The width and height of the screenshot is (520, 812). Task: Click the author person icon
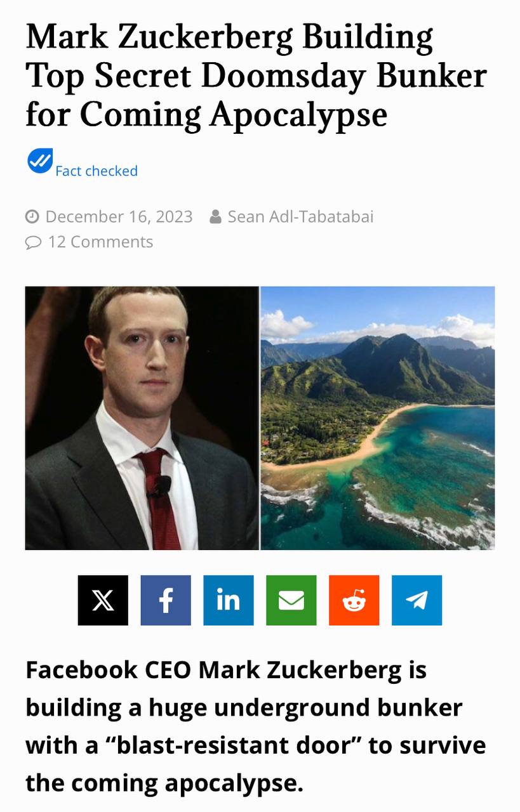coord(215,217)
